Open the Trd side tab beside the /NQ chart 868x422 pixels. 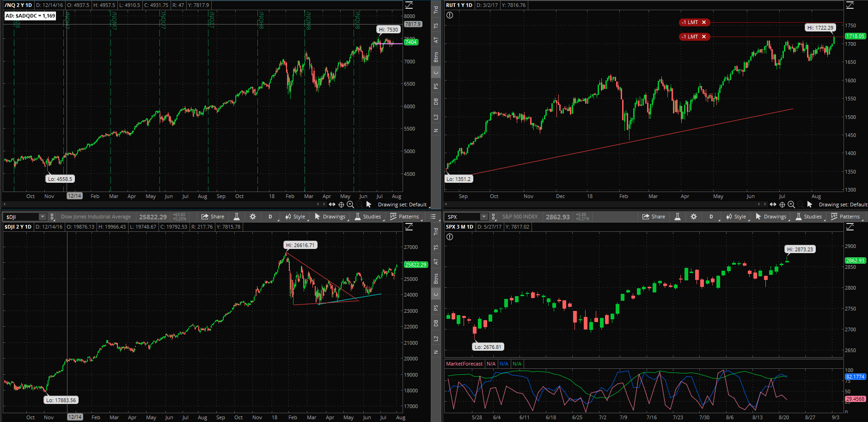(x=436, y=9)
